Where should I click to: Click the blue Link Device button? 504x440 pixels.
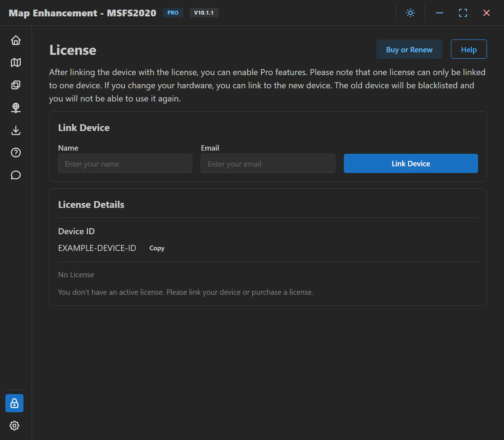[411, 163]
